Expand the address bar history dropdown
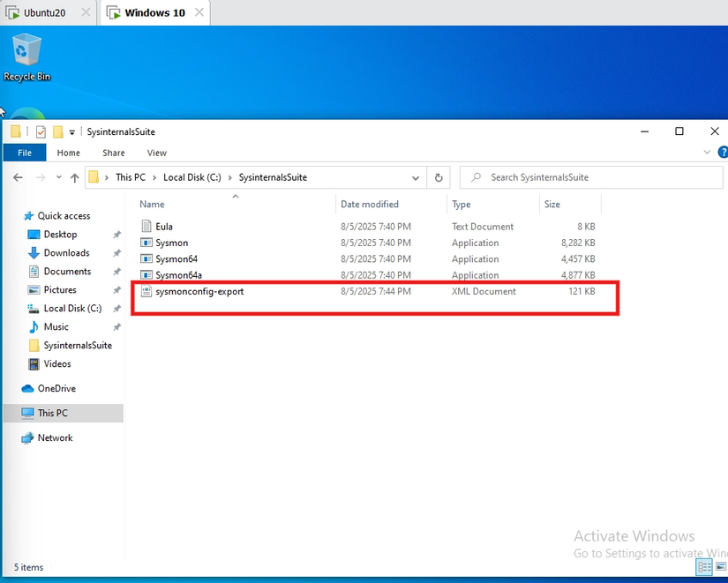 point(416,178)
